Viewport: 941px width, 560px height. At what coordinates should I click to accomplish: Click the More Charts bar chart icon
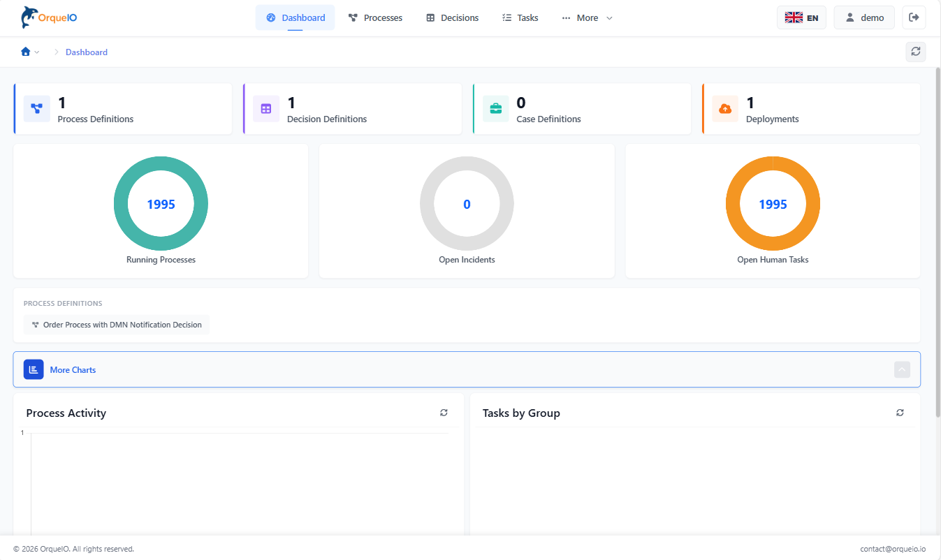coord(34,369)
